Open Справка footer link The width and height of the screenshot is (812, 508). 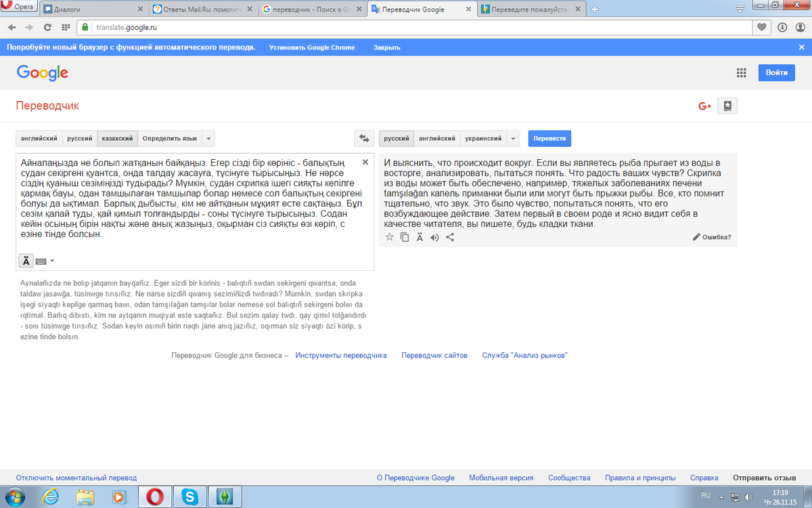704,478
